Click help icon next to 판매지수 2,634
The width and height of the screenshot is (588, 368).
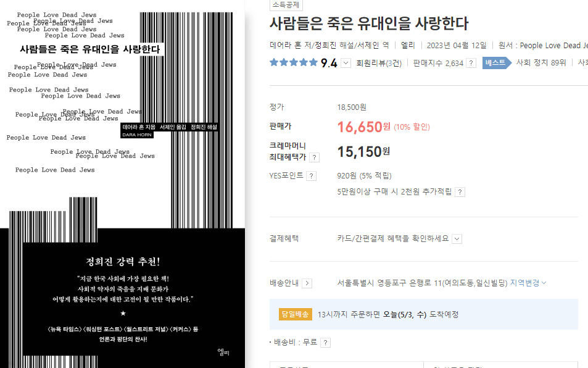click(x=471, y=63)
